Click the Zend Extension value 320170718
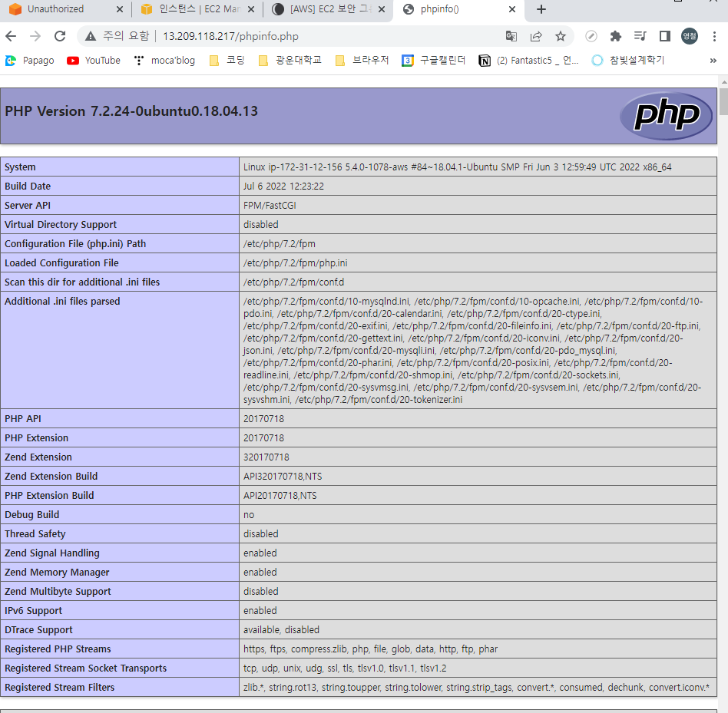728x713 pixels. point(266,457)
